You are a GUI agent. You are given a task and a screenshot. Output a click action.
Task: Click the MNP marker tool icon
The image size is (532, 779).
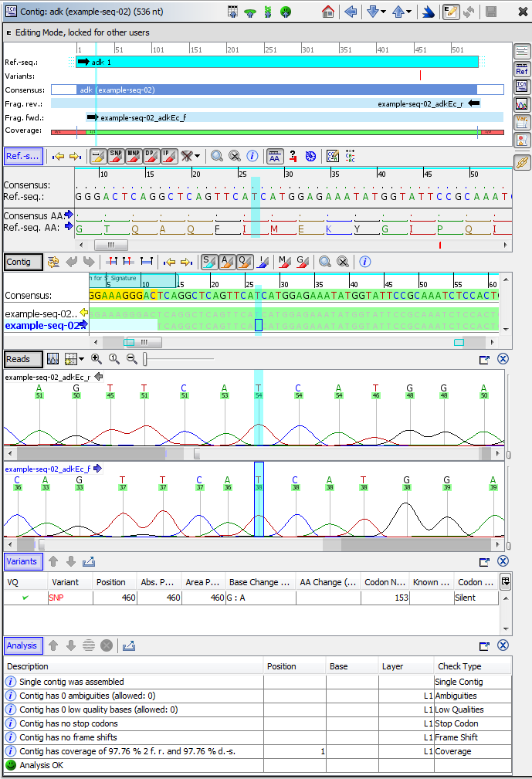click(x=134, y=156)
